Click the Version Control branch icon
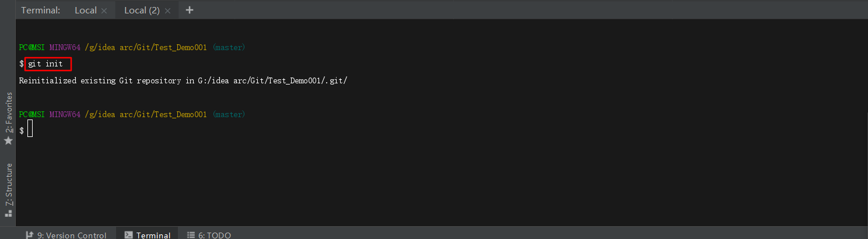Screen dimensions: 868x239 click(30, 235)
